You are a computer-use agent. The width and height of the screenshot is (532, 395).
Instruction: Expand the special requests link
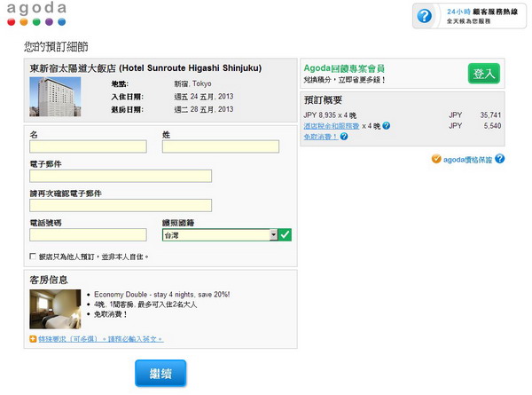tap(101, 339)
